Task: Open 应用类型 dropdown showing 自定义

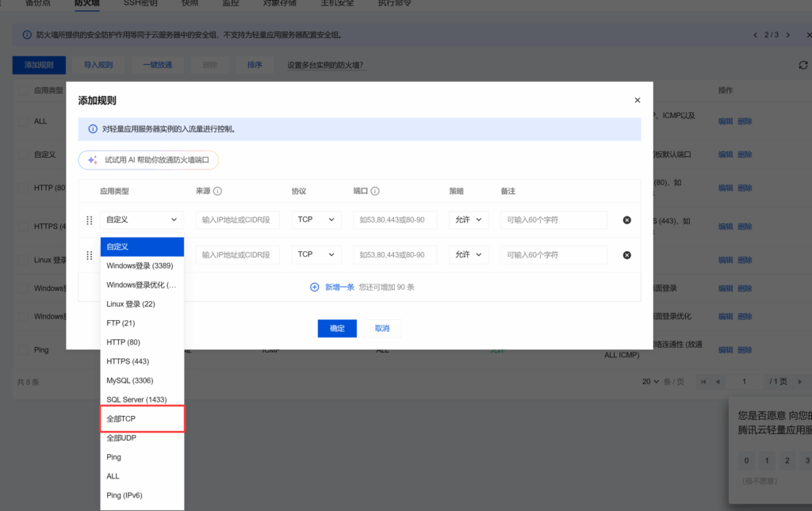Action: tap(141, 219)
